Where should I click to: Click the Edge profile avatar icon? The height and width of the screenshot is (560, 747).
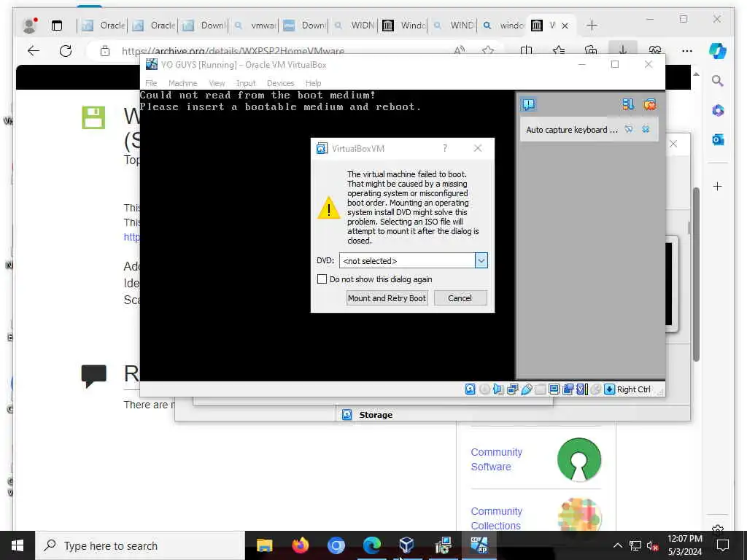(30, 26)
